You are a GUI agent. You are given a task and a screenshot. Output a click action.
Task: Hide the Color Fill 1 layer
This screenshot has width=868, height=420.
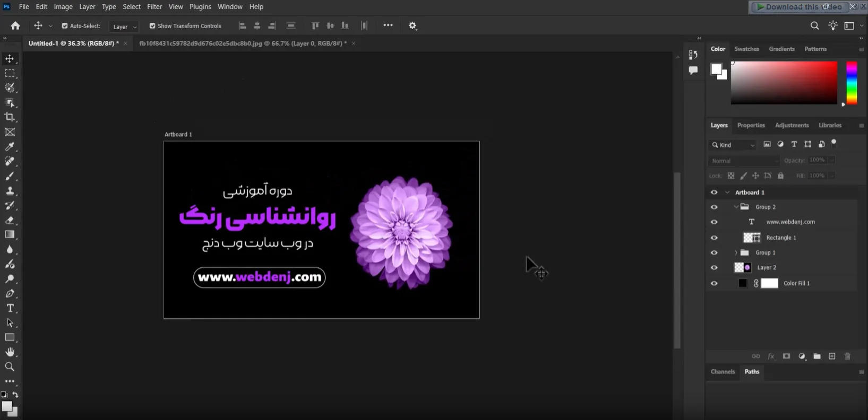(x=714, y=283)
